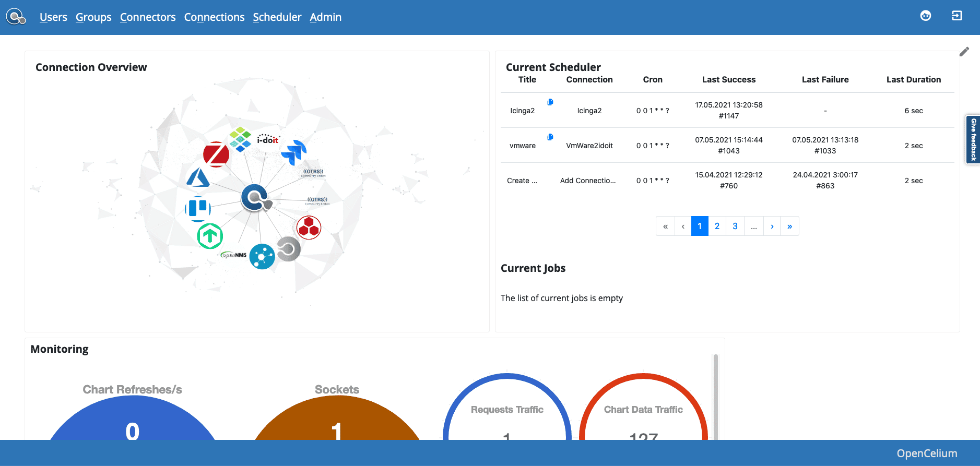This screenshot has width=980, height=466.
Task: Click the logout icon
Action: pos(957,16)
